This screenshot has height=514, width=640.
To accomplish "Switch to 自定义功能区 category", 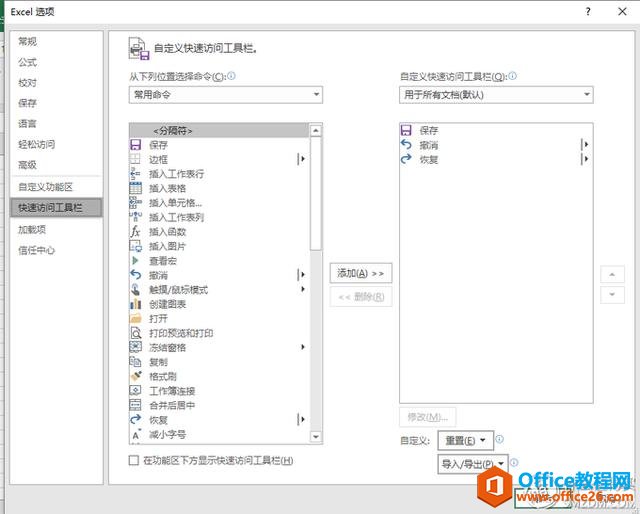I will coord(56,187).
